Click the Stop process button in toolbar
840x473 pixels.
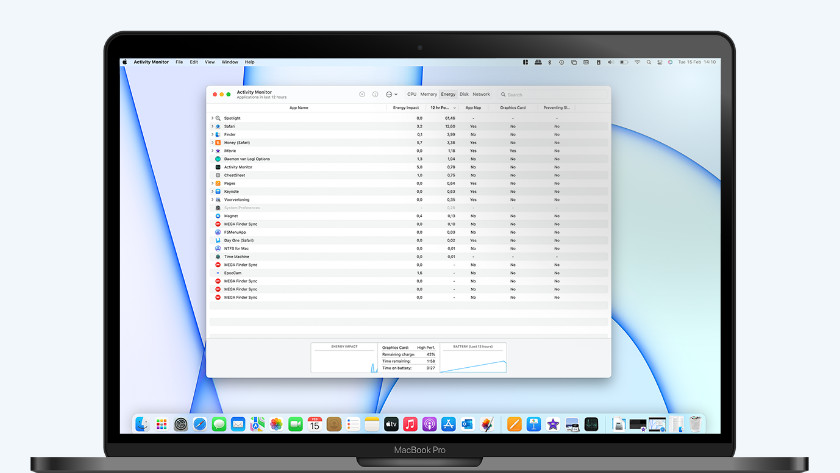pos(362,94)
